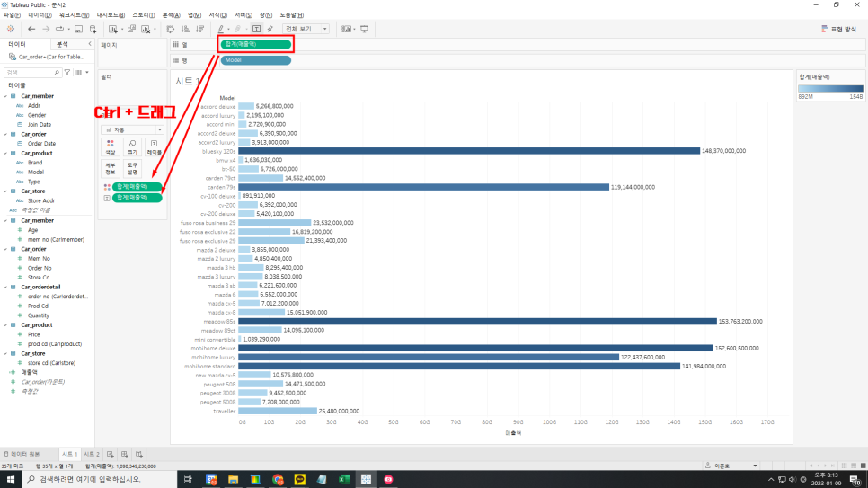Click the bluesky 120s bar in chart
Viewport: 868px width, 488px height.
coord(469,151)
